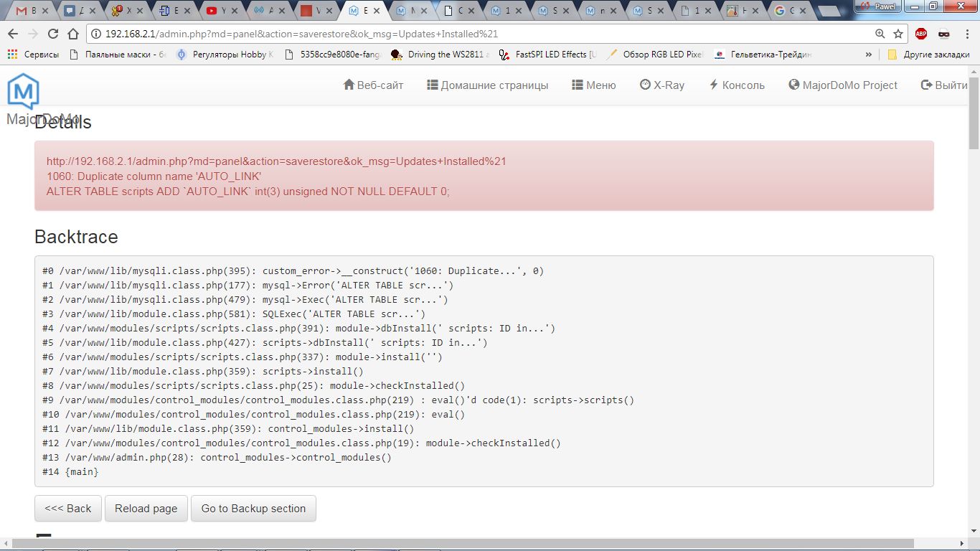
Task: Open the Веб-сайт navigation link
Action: click(x=373, y=85)
